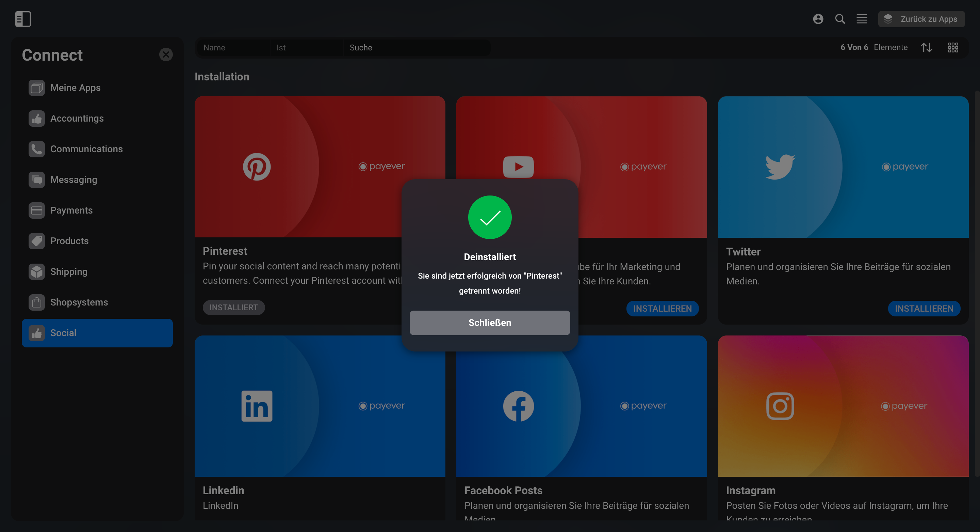Click the sort arrows icon

[x=926, y=47]
